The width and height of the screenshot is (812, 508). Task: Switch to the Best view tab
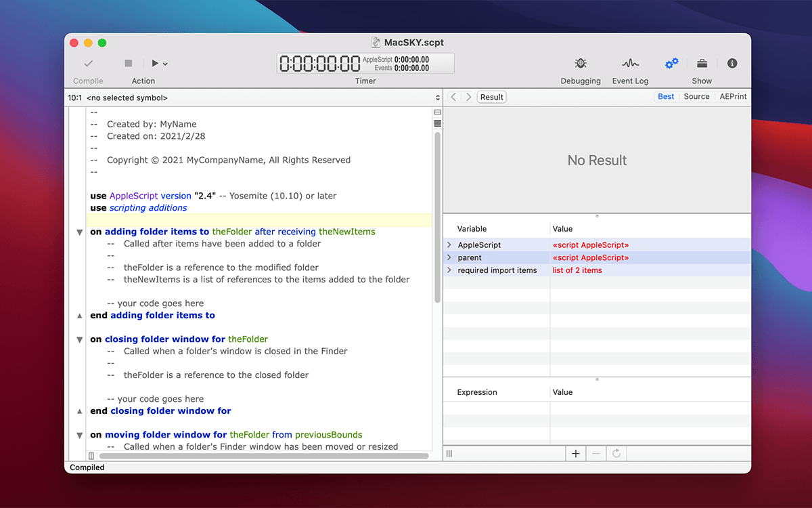[666, 97]
